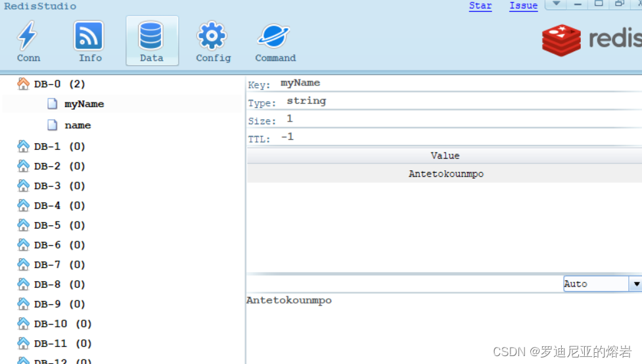Select DB-7 (0) database node

click(x=59, y=264)
